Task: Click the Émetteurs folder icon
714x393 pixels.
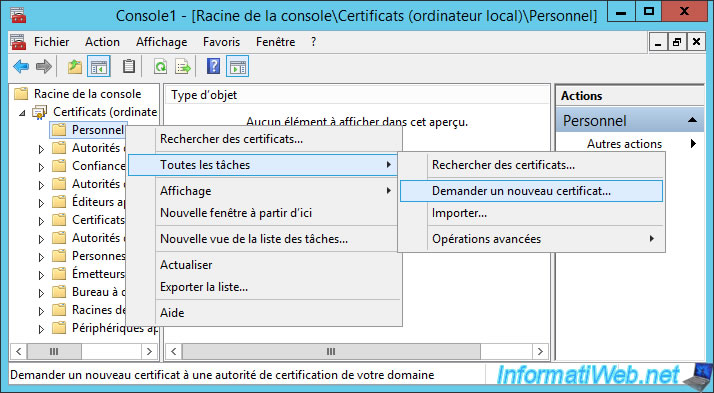Action: [59, 274]
